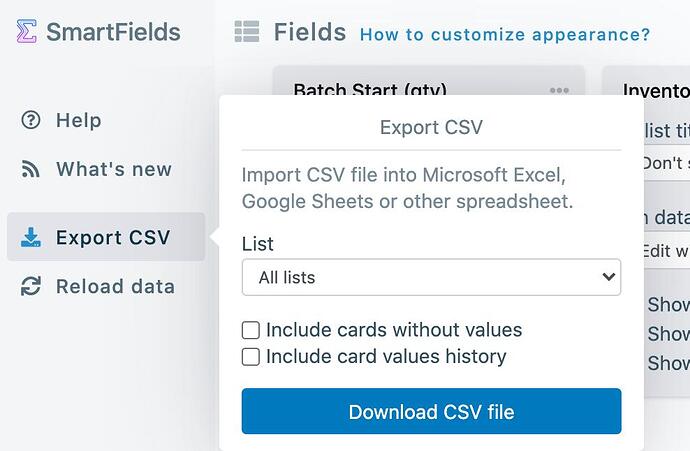Click the Fields list grid icon
This screenshot has height=451, width=690.
247,33
